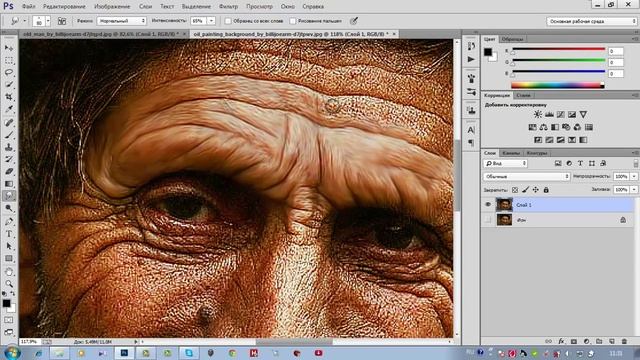Switch to the 'Каналы' tab
The height and width of the screenshot is (360, 640).
pos(511,153)
